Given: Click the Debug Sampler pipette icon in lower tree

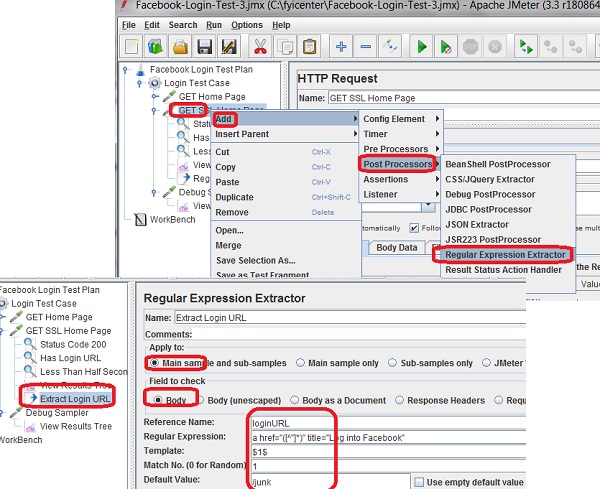Looking at the screenshot, I should point(16,412).
